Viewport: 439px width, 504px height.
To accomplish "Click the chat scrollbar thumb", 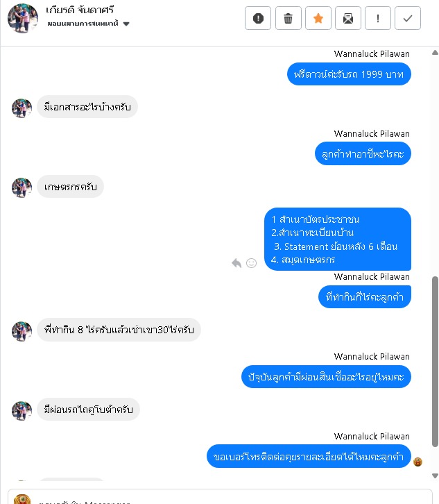I will point(435,362).
